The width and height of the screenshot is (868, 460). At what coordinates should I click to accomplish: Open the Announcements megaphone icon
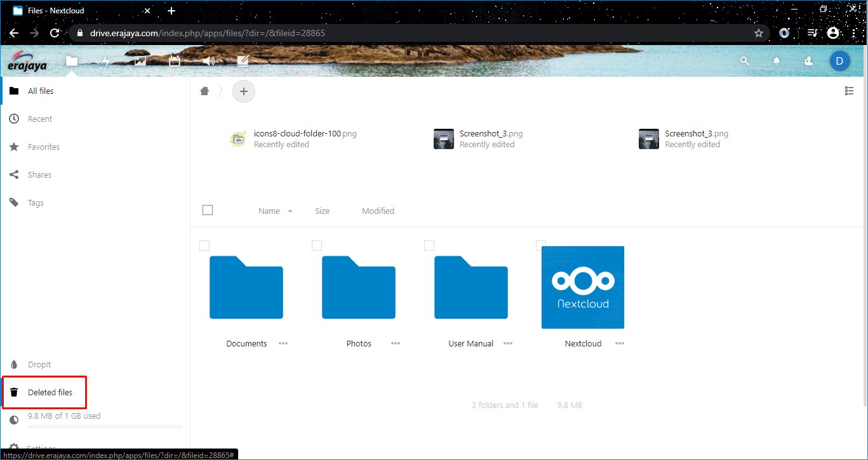click(x=209, y=61)
